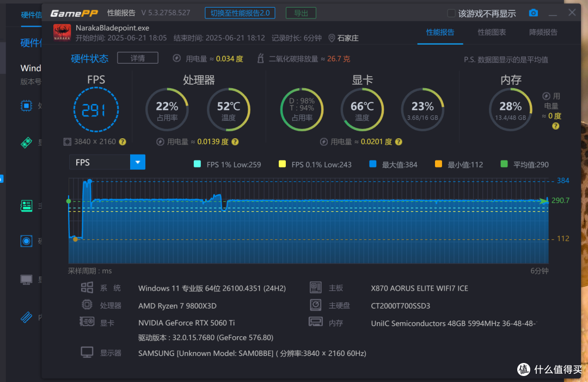Click the 导出 export button

[301, 13]
